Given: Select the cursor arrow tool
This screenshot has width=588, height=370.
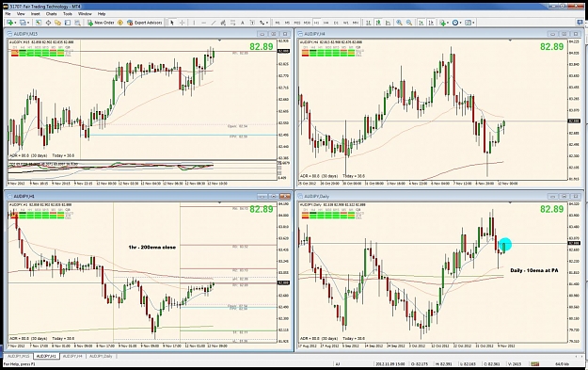Looking at the screenshot, I should coord(172,23).
